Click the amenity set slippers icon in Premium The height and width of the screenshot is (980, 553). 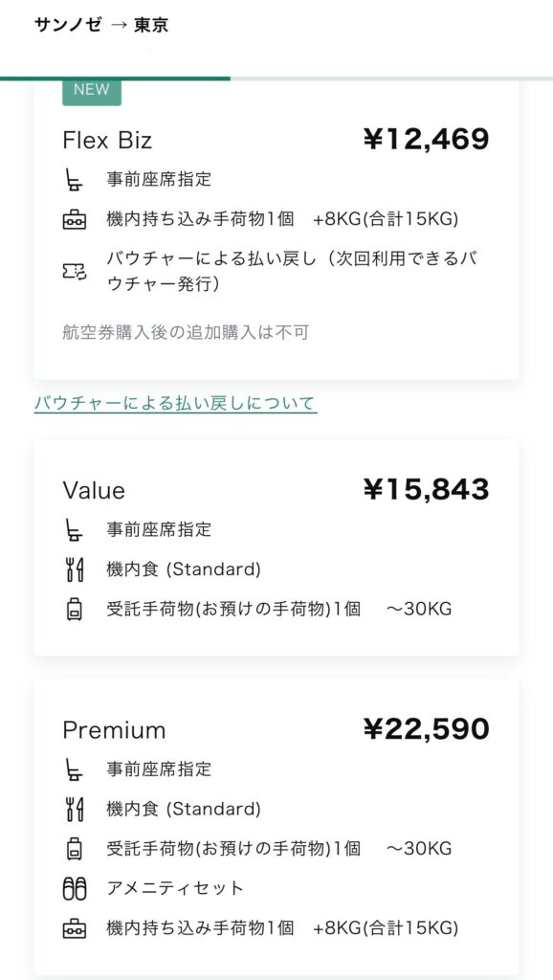[x=75, y=889]
